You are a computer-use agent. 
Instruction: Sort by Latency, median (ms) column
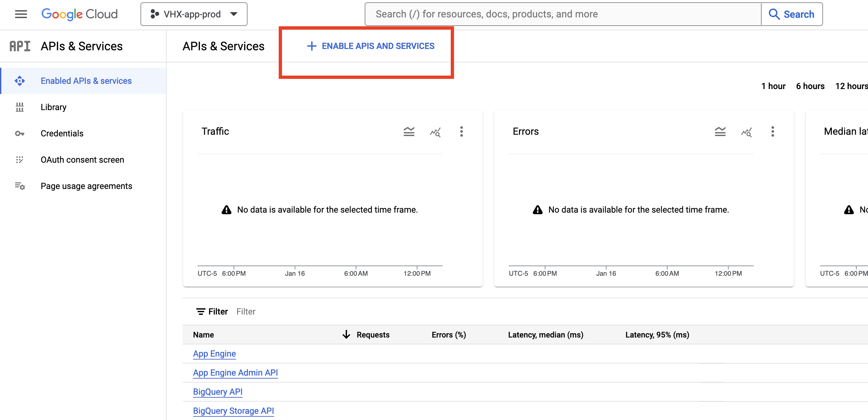[x=546, y=335]
